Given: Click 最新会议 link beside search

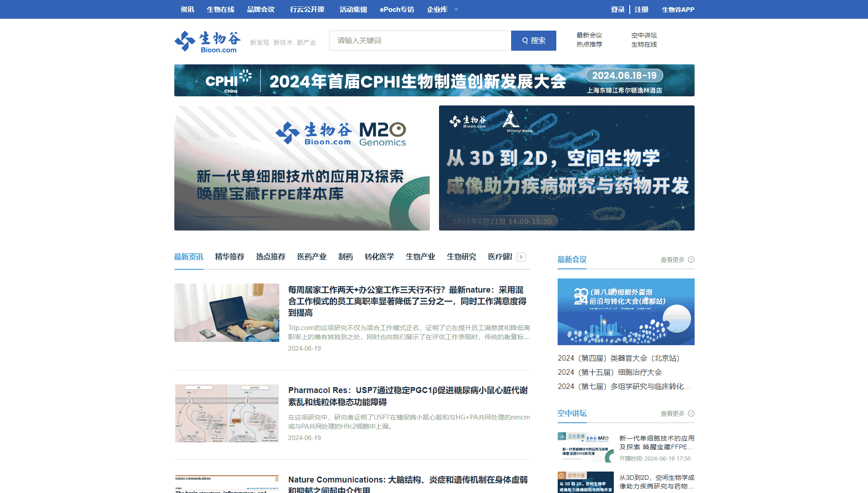Looking at the screenshot, I should point(589,35).
